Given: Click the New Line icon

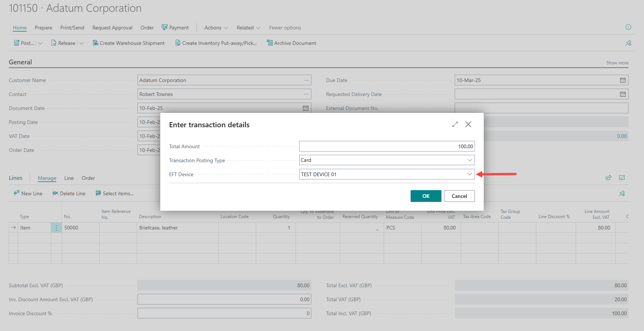Looking at the screenshot, I should pyautogui.click(x=17, y=193).
